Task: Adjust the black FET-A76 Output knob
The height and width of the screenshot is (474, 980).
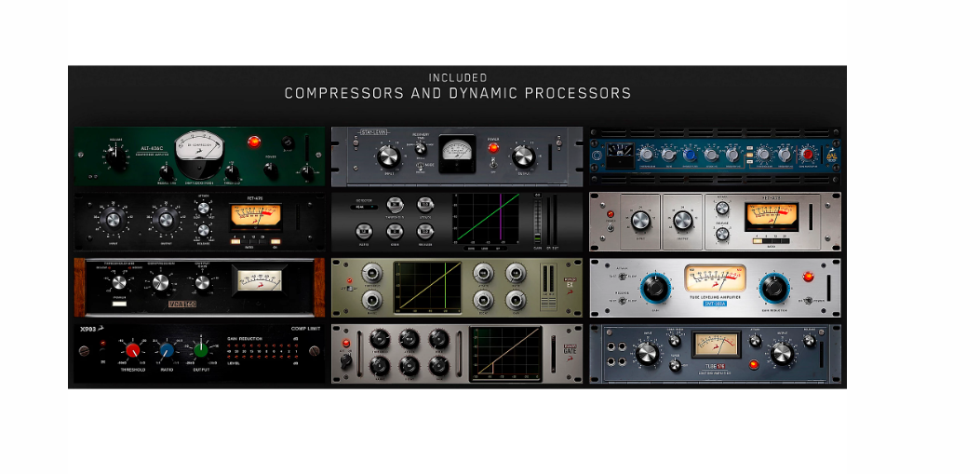Action: [x=166, y=220]
